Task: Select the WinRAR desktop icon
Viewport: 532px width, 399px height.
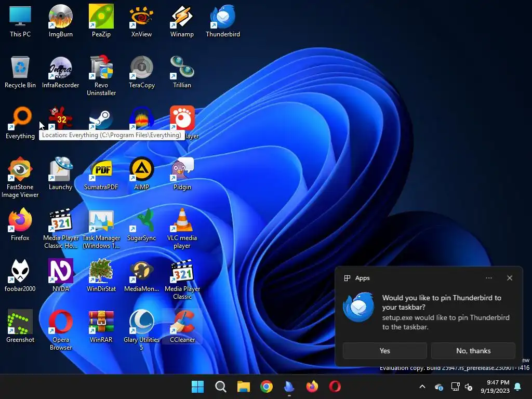Action: pos(101,326)
